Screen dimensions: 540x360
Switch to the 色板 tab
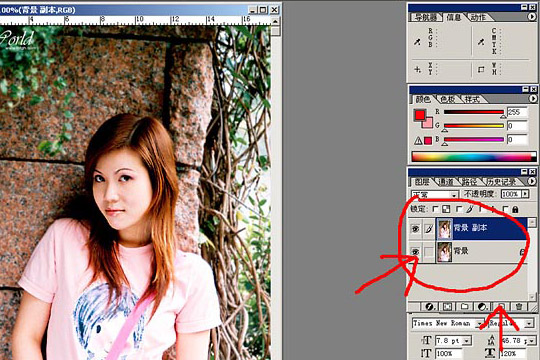click(447, 100)
